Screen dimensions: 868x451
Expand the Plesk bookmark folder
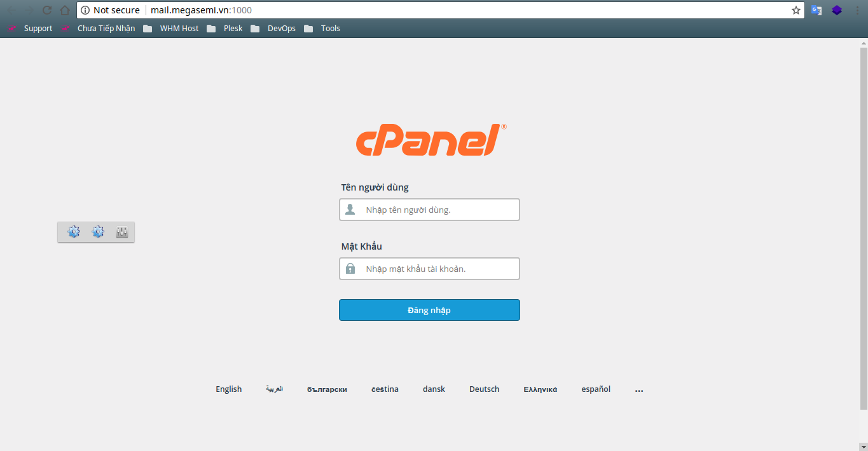click(x=224, y=28)
